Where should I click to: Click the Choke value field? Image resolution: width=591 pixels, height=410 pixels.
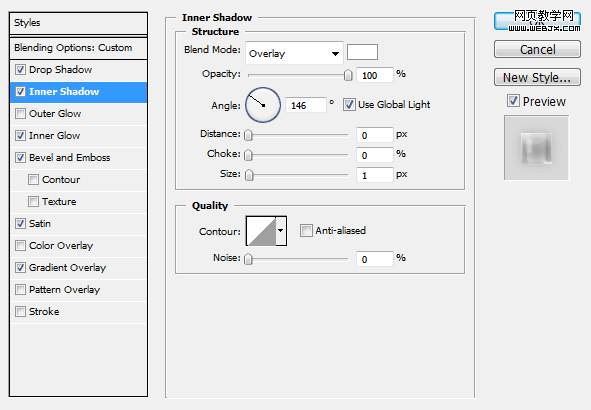[x=375, y=155]
